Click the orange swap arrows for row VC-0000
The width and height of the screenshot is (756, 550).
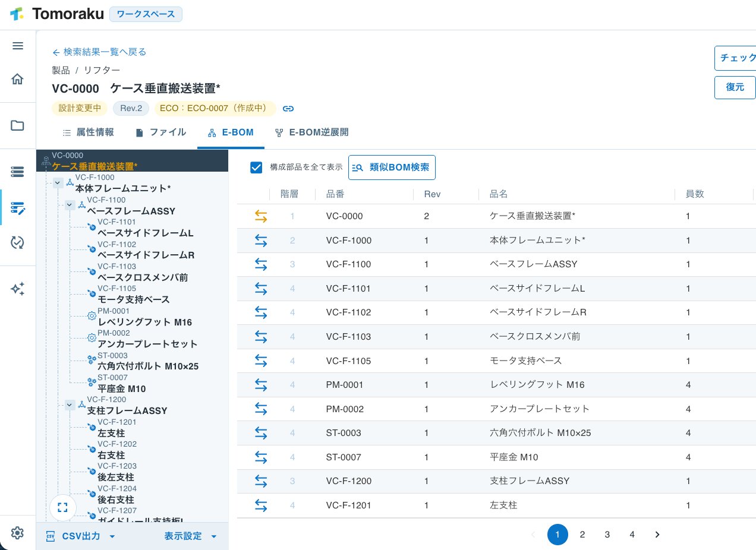261,217
